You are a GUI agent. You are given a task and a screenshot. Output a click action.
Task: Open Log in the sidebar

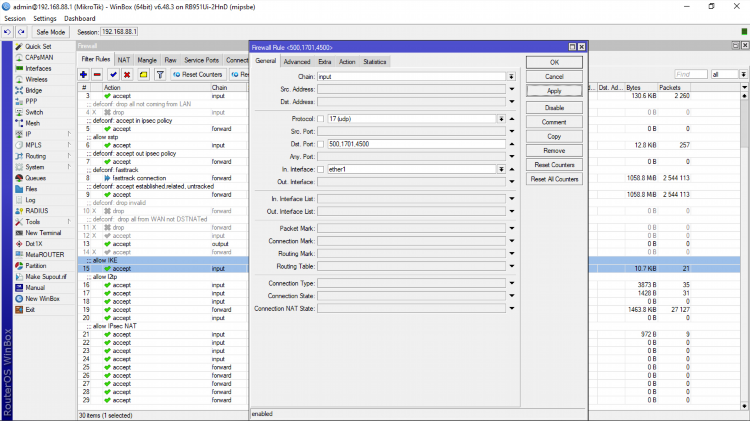30,200
